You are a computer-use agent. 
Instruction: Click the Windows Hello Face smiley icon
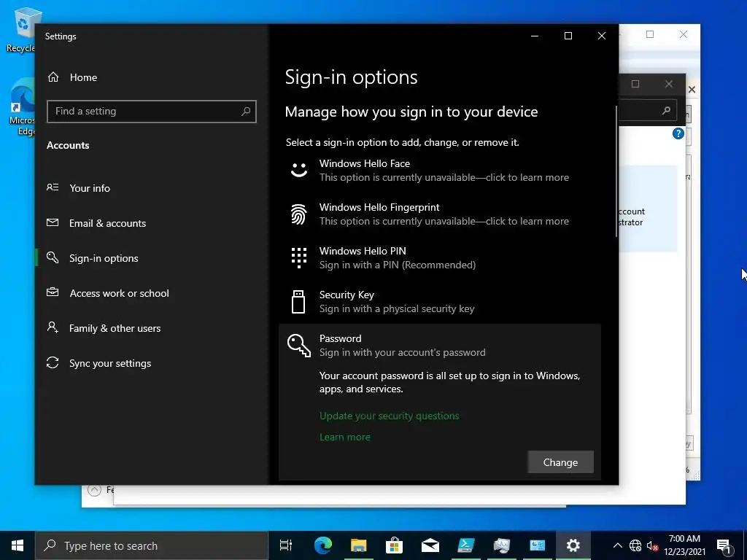(x=298, y=170)
